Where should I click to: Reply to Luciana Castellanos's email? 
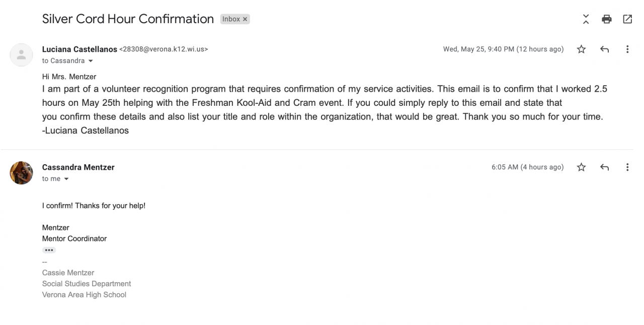[605, 49]
